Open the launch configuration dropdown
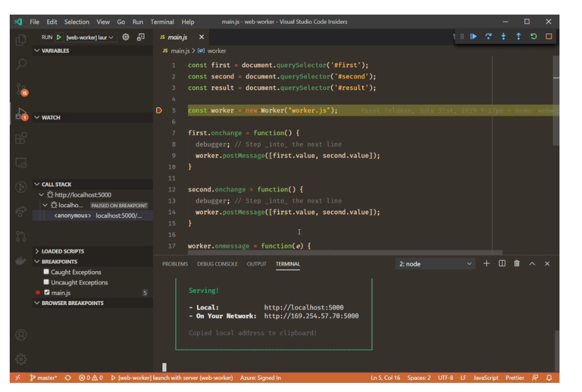This screenshot has width=582, height=392. coord(90,37)
